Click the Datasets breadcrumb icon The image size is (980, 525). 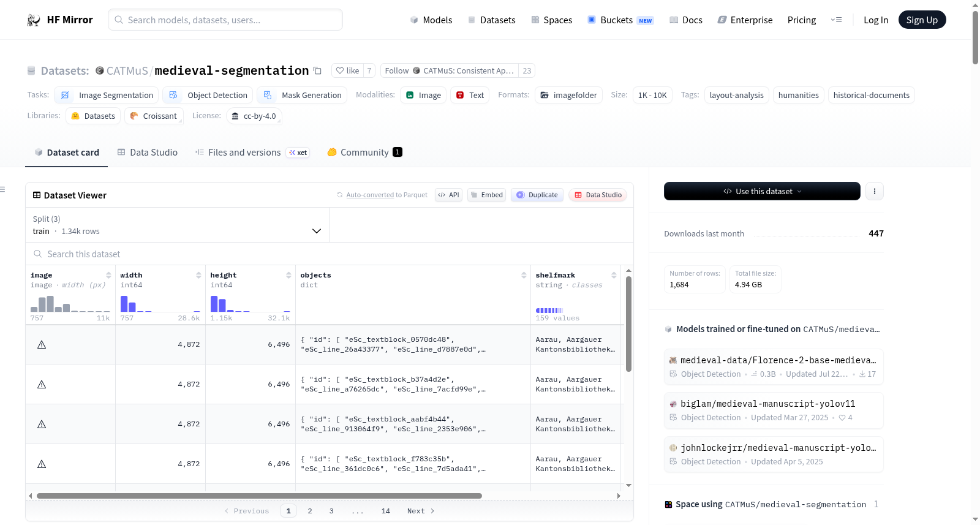pyautogui.click(x=31, y=70)
